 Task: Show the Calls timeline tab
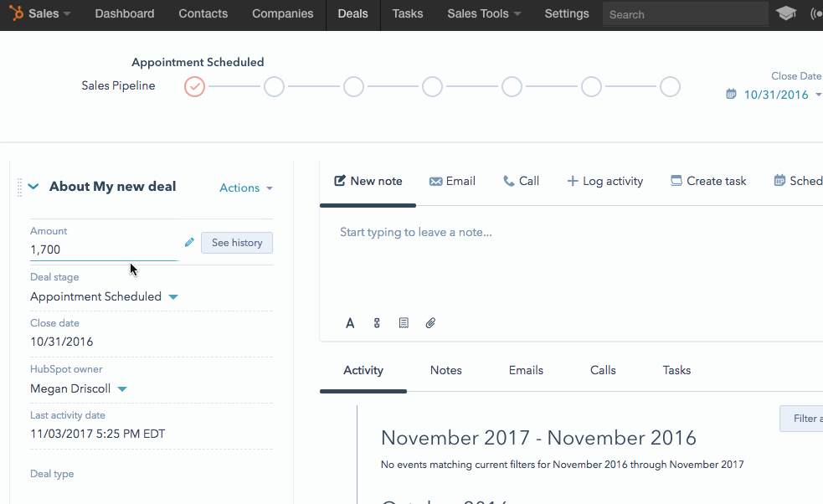[x=603, y=371]
